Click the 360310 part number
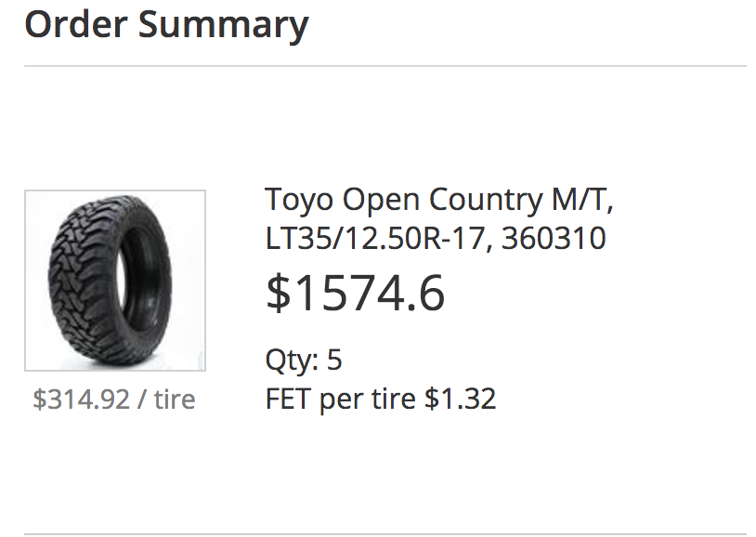This screenshot has width=756, height=537. 554,239
